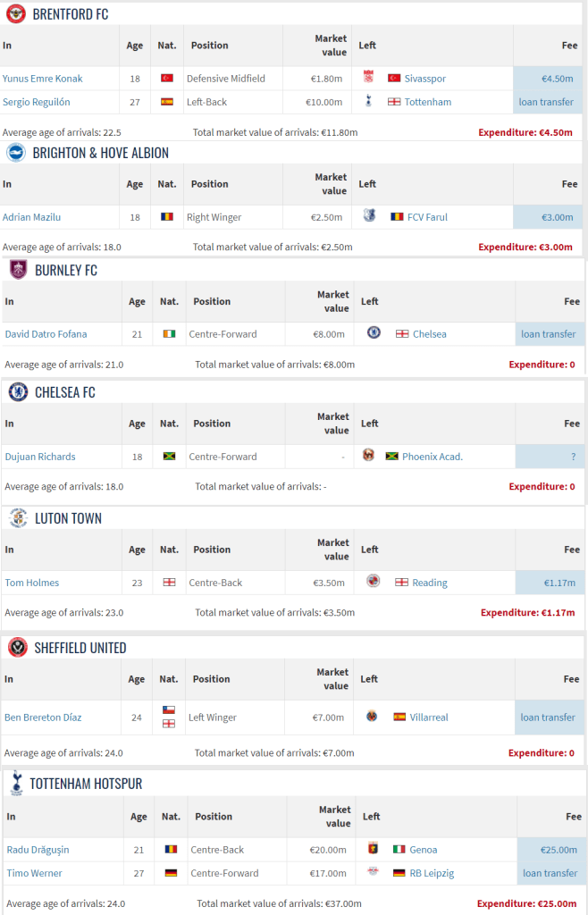Click the Villarreal club crest icon
The height and width of the screenshot is (915, 588).
373,717
